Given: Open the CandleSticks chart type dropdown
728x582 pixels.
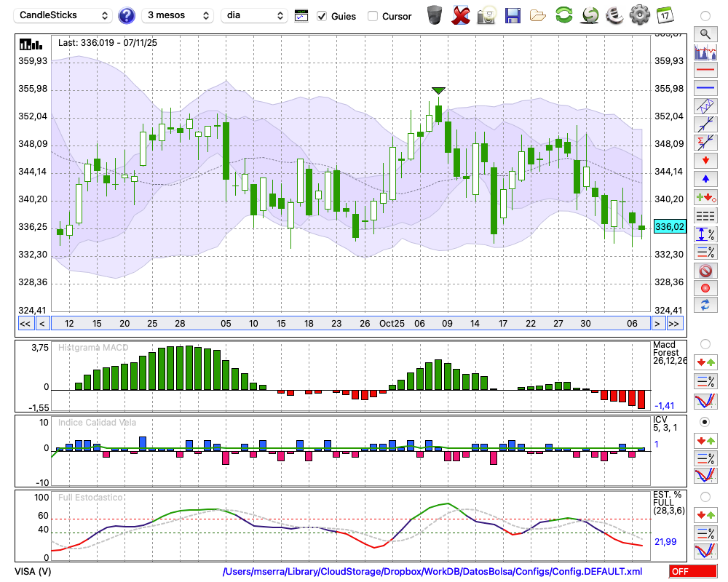Looking at the screenshot, I should pos(64,15).
